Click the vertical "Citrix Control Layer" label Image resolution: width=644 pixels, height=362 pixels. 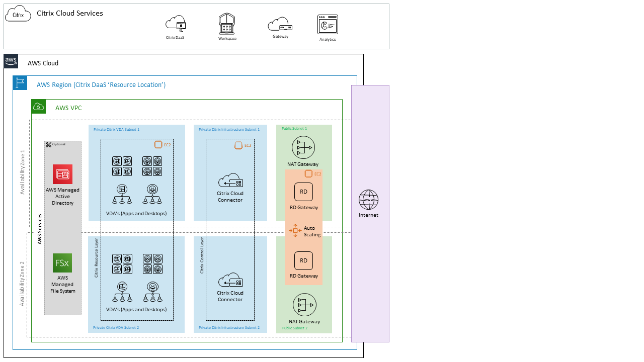(x=202, y=255)
